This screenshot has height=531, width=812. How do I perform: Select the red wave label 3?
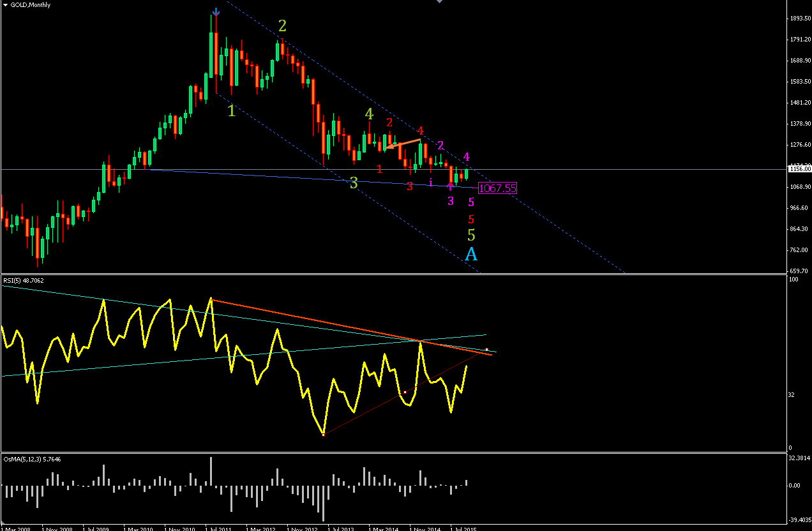coord(410,186)
